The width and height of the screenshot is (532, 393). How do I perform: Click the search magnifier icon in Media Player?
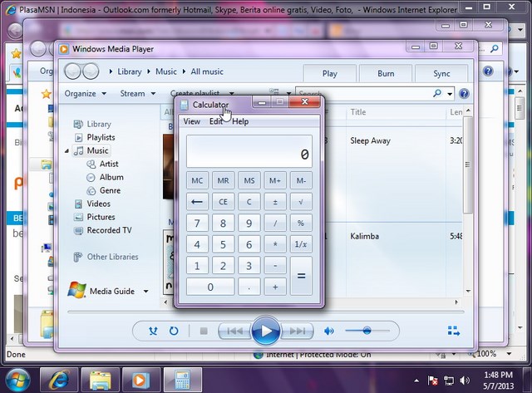[437, 93]
